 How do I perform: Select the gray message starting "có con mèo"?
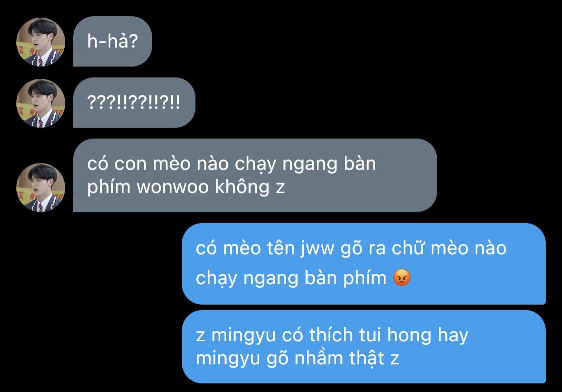click(x=255, y=175)
